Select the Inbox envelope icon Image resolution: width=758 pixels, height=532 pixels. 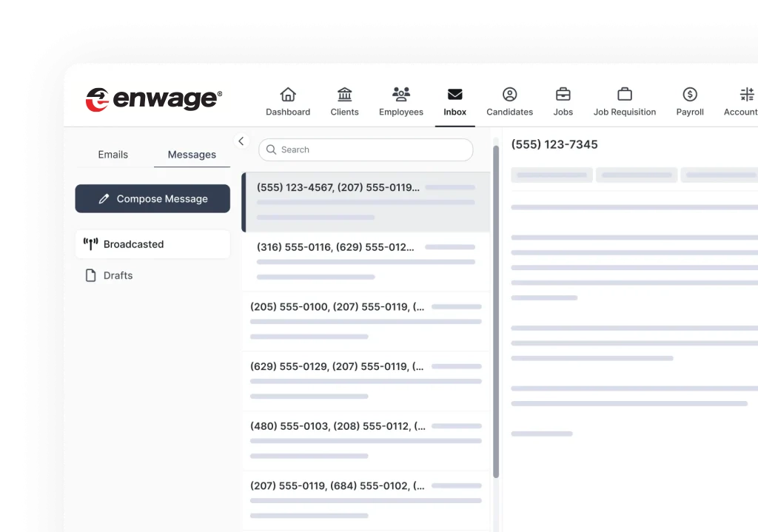click(455, 95)
